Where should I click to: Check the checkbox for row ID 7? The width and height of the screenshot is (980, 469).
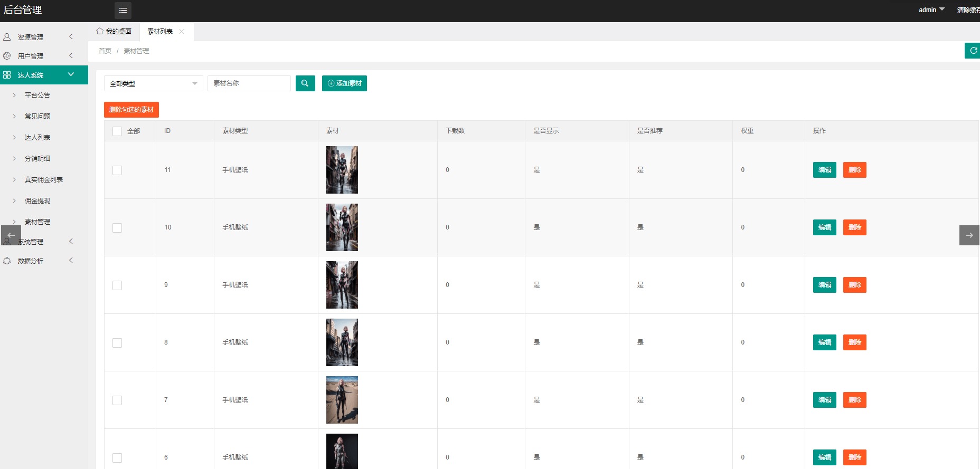(x=117, y=400)
